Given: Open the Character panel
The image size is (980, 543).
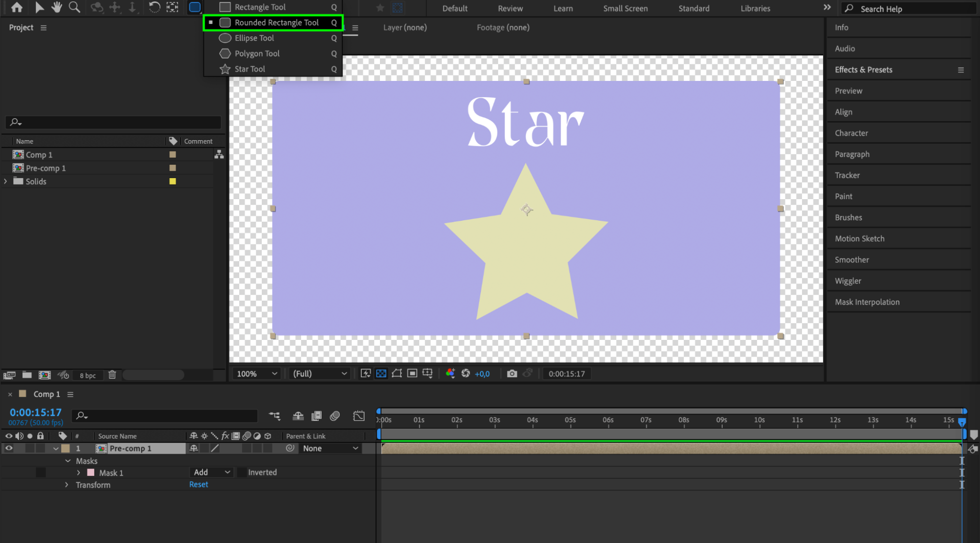Looking at the screenshot, I should point(851,133).
